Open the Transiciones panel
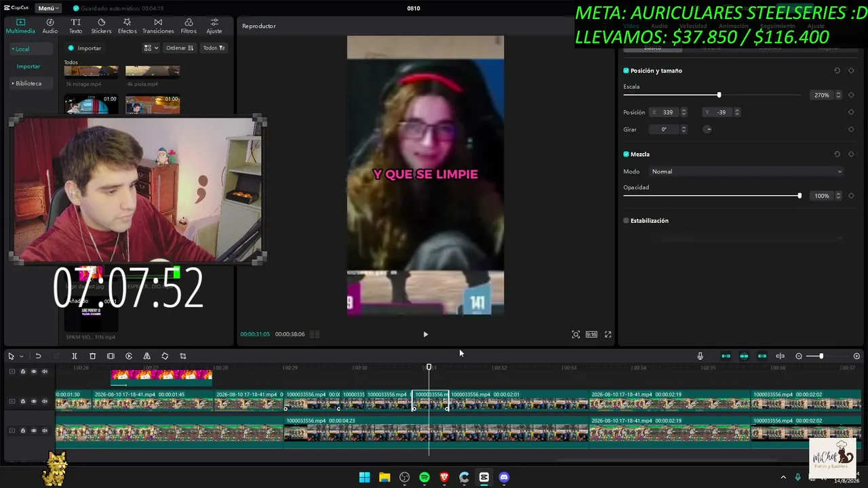 [158, 26]
